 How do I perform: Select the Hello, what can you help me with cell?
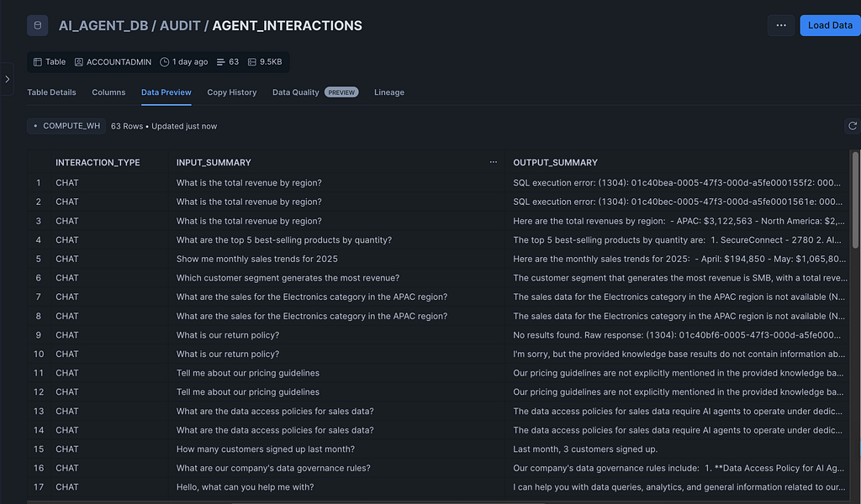pyautogui.click(x=336, y=487)
